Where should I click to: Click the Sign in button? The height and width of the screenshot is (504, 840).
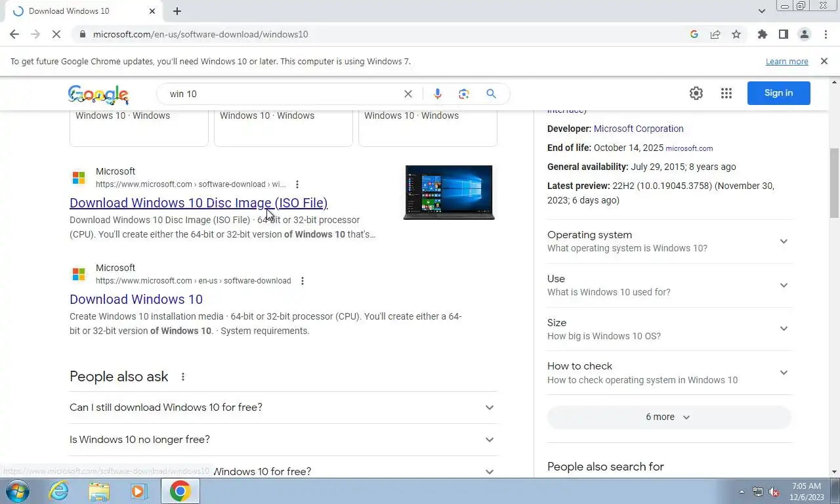[x=778, y=93]
